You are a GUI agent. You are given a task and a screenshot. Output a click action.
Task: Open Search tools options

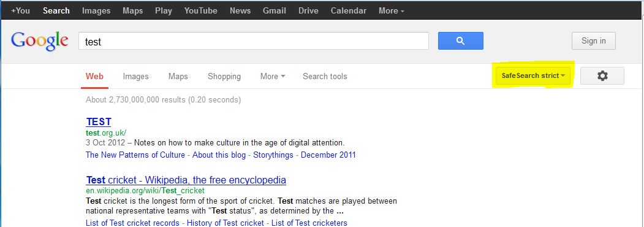pos(325,77)
